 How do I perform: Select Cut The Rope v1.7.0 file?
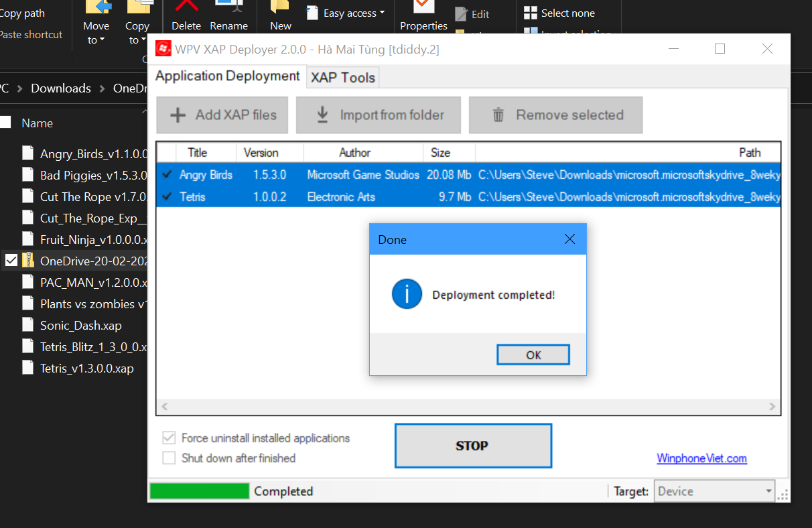pyautogui.click(x=84, y=196)
